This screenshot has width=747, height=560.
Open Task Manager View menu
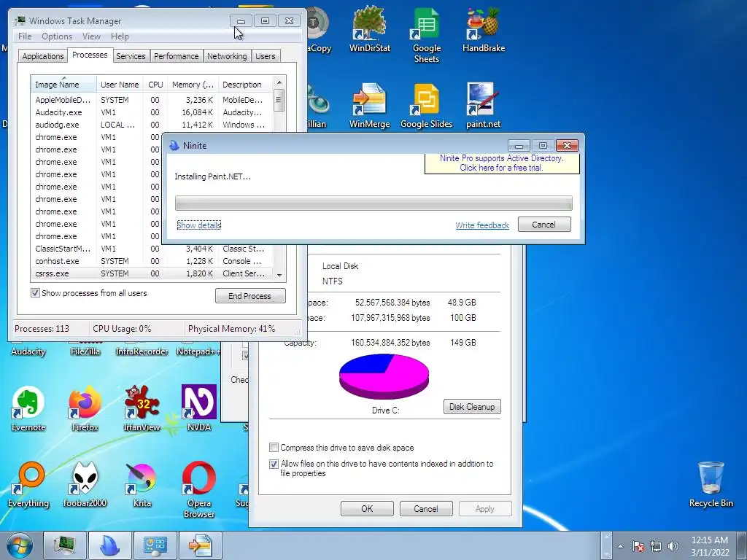(x=91, y=36)
